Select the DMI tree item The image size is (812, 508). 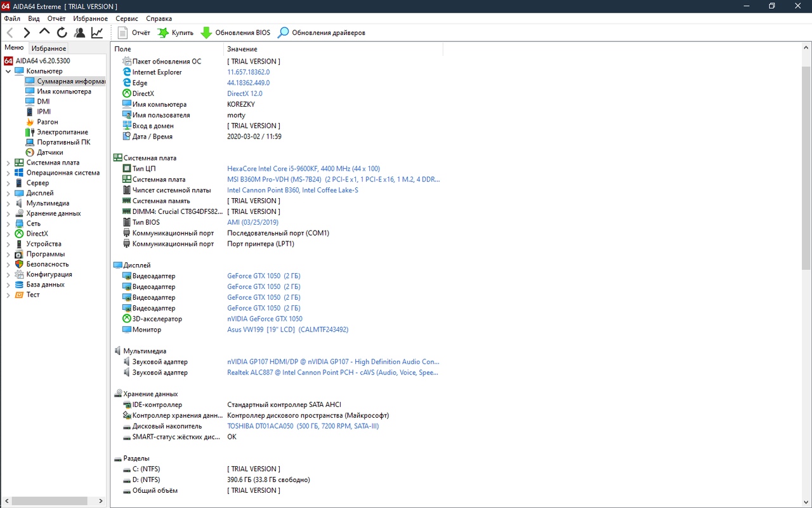tap(43, 102)
